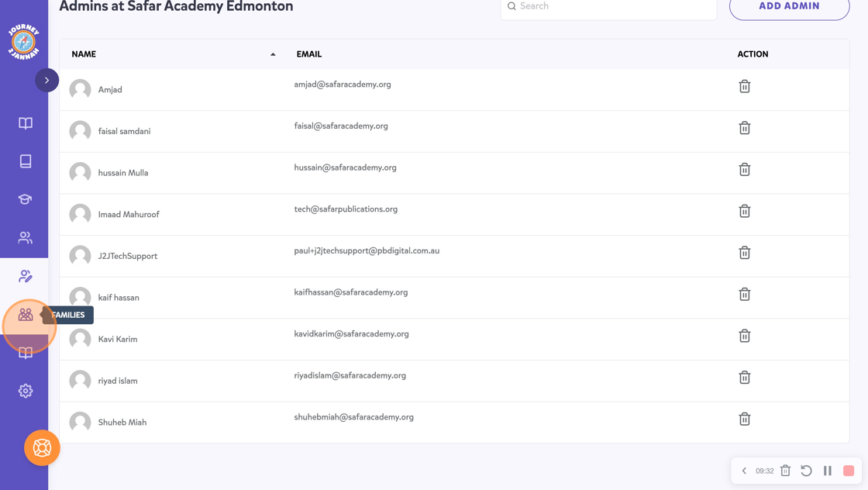Collapse the recorder panel with back chevron

point(744,471)
